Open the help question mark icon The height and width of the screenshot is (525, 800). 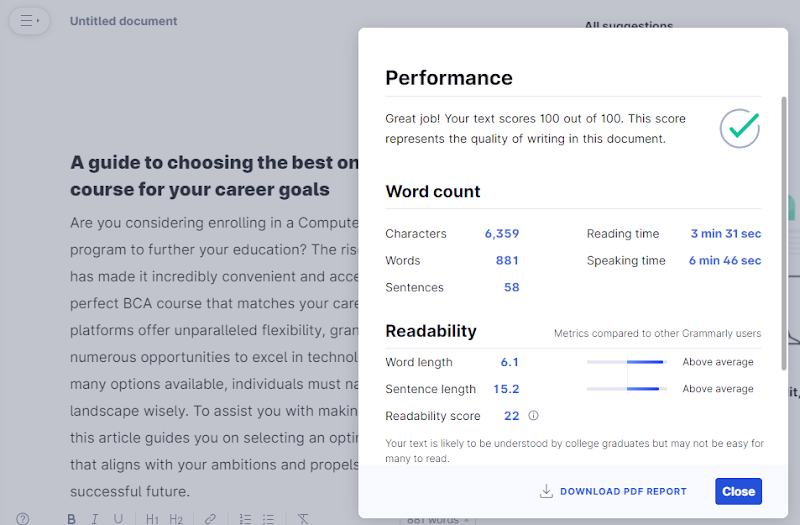tap(23, 519)
